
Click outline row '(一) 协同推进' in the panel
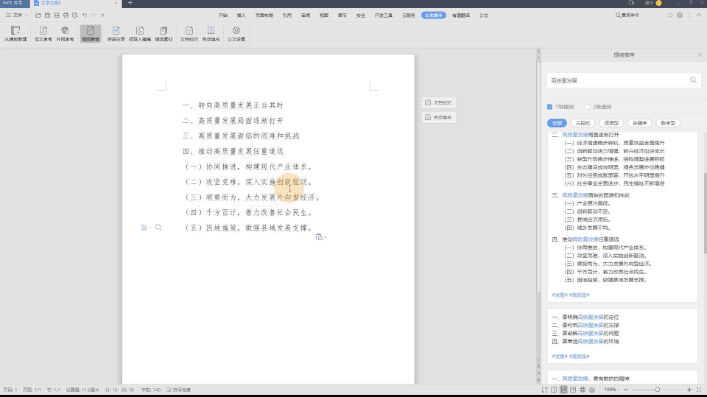tap(606, 248)
